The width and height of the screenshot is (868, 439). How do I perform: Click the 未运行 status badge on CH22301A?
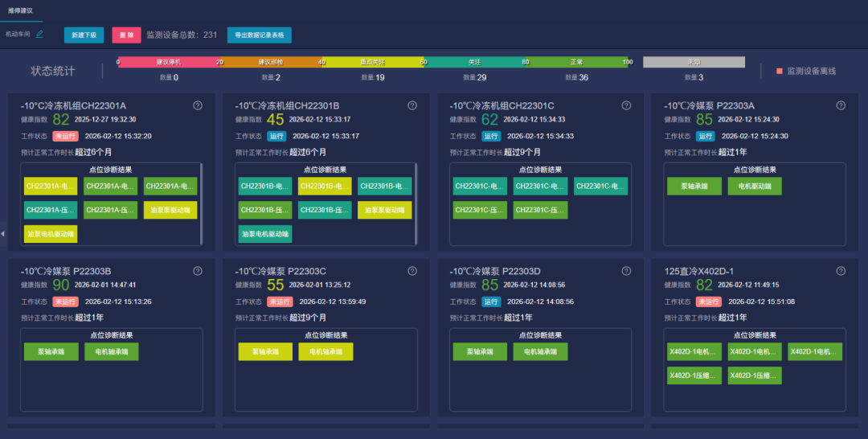pos(65,136)
